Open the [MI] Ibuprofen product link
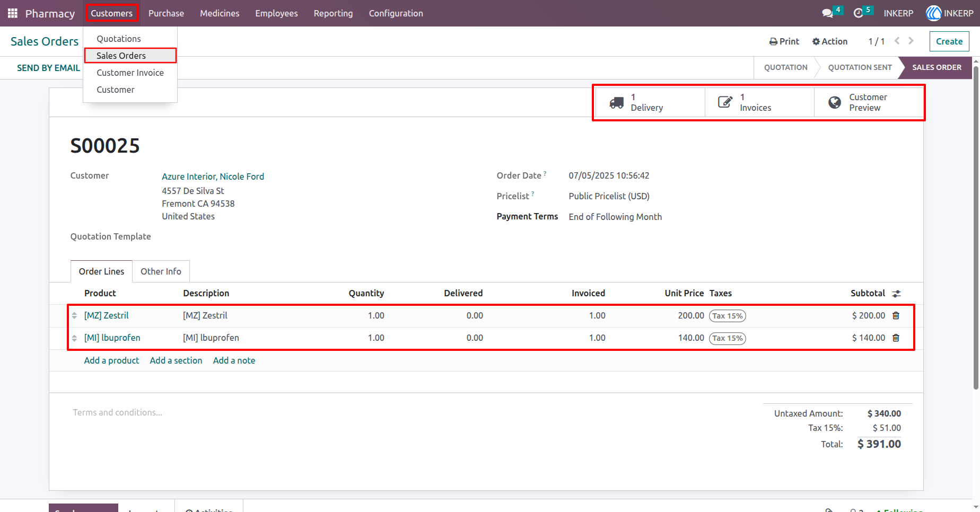The width and height of the screenshot is (980, 512). tap(112, 338)
